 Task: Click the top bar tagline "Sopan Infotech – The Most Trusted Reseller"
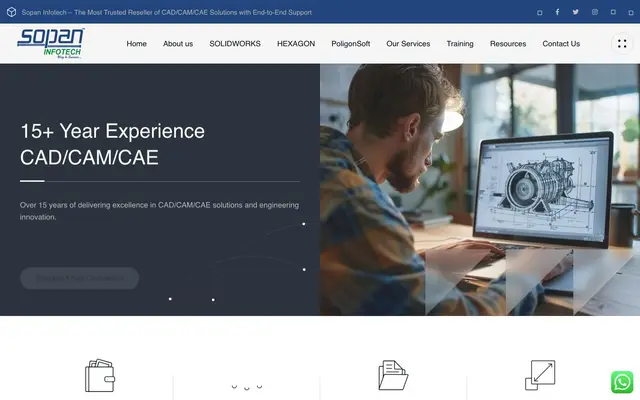click(x=167, y=12)
